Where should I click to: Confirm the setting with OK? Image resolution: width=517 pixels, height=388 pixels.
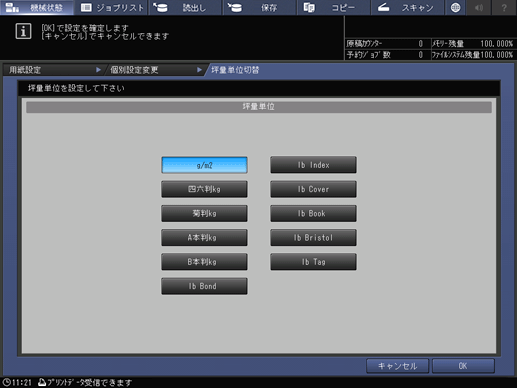click(463, 366)
